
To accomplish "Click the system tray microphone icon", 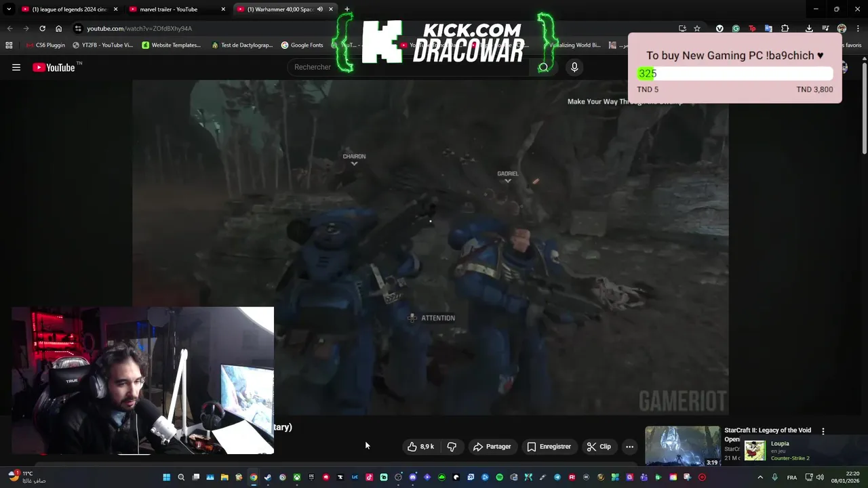I will point(775,477).
